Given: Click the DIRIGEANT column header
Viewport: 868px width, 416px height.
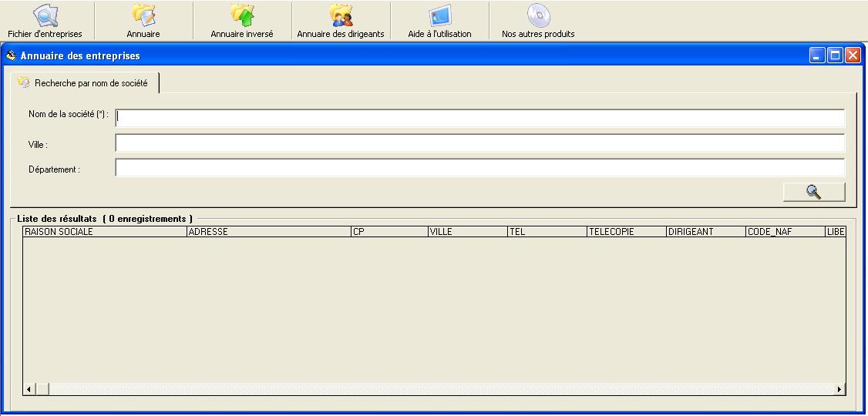Looking at the screenshot, I should [705, 231].
